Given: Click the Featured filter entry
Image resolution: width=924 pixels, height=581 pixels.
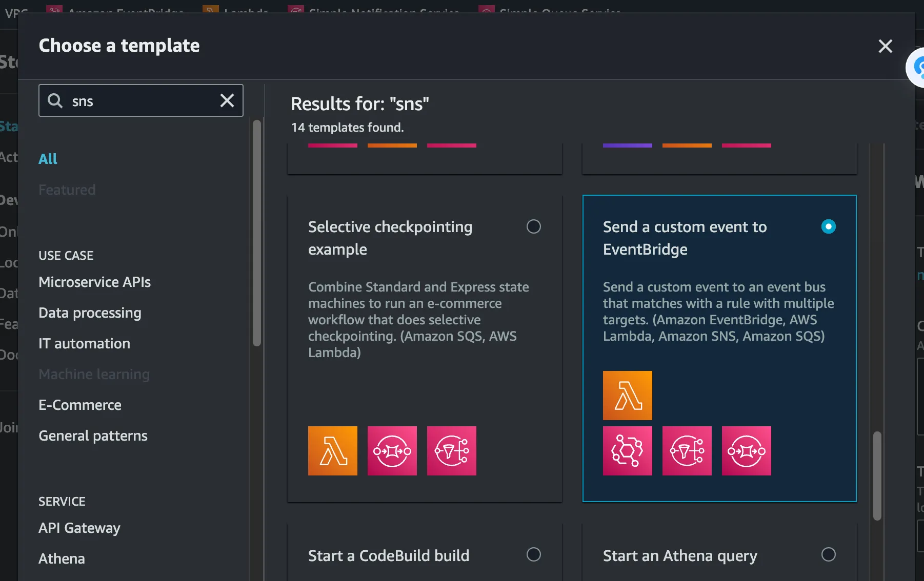Looking at the screenshot, I should 67,190.
